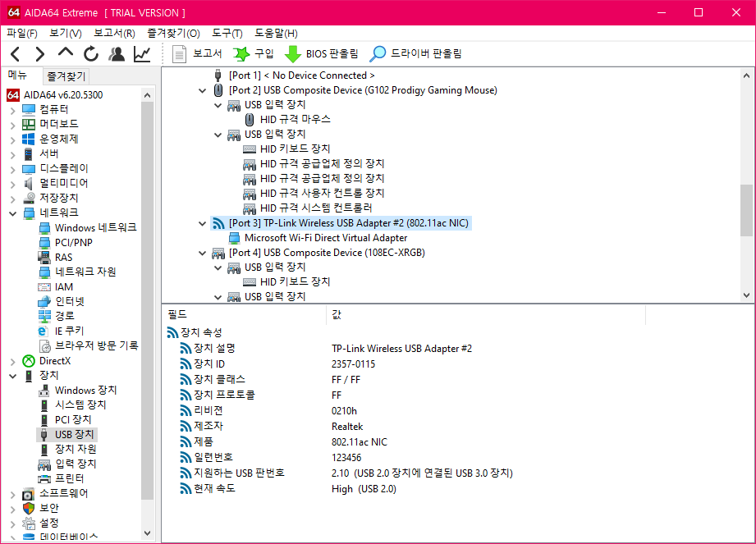Click the 드라이버 판올림 driver update button
The image size is (756, 544).
pos(415,54)
